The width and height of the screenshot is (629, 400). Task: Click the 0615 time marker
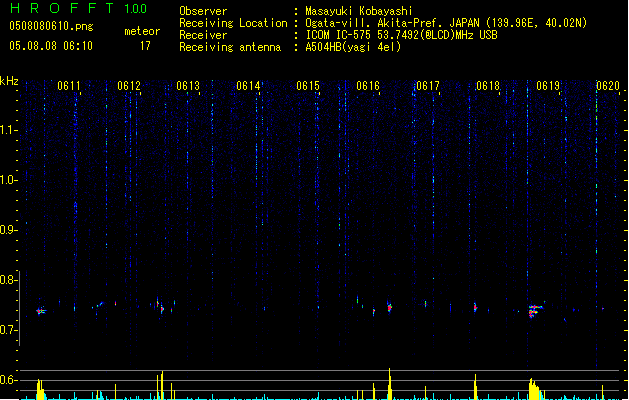[x=308, y=86]
